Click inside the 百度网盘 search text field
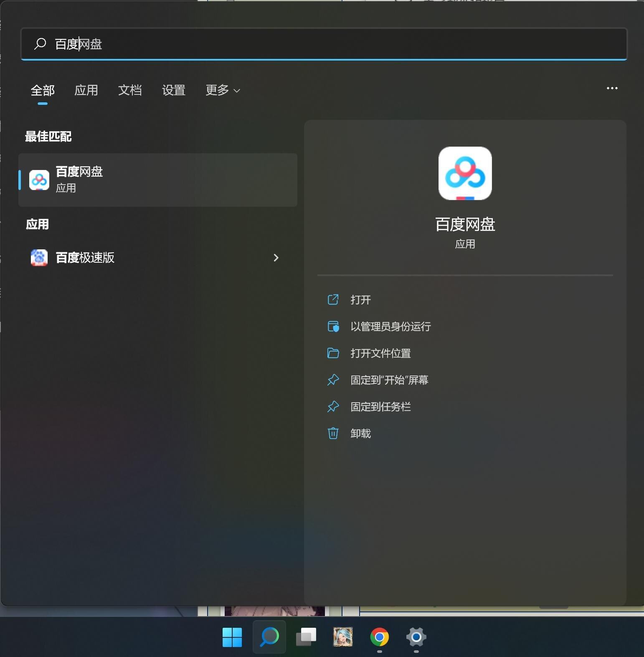Image resolution: width=644 pixels, height=657 pixels. (324, 44)
